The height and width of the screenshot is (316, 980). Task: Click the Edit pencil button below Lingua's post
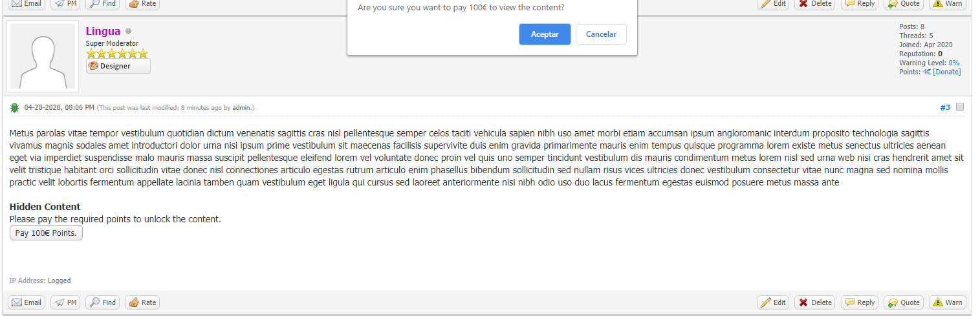(x=774, y=302)
